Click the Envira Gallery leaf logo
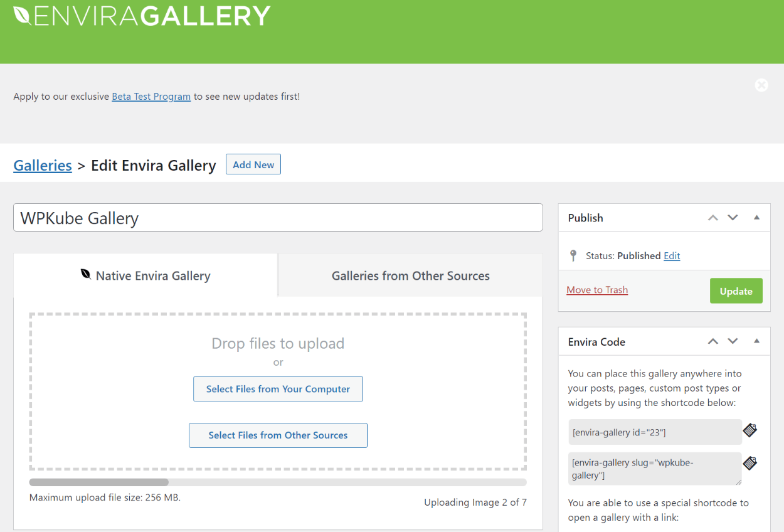Image resolution: width=784 pixels, height=532 pixels. [x=142, y=16]
